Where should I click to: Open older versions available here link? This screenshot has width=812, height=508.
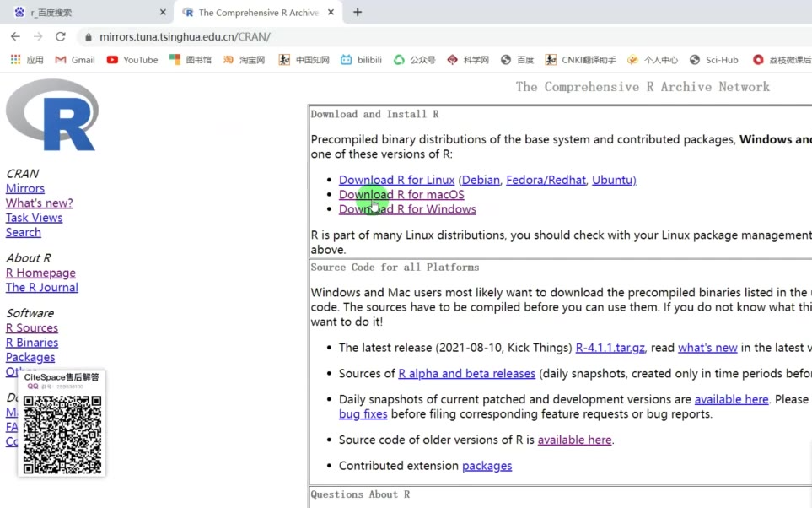574,440
